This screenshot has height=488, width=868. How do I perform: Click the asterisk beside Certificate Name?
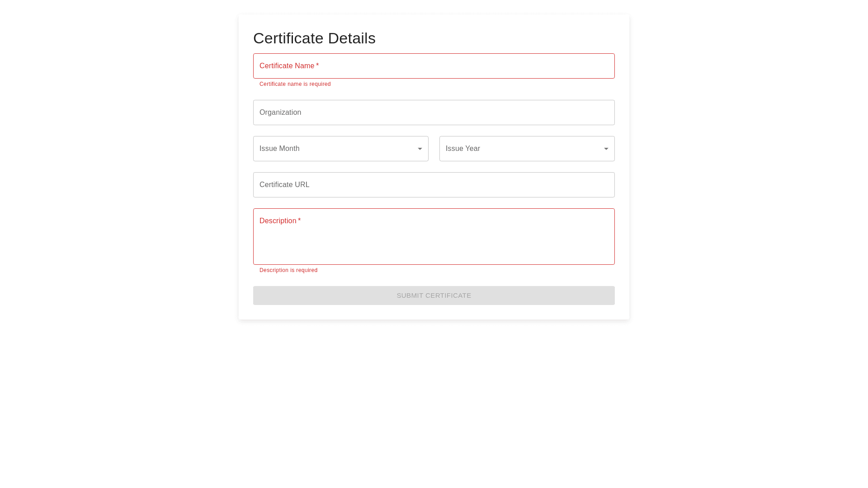pyautogui.click(x=317, y=66)
